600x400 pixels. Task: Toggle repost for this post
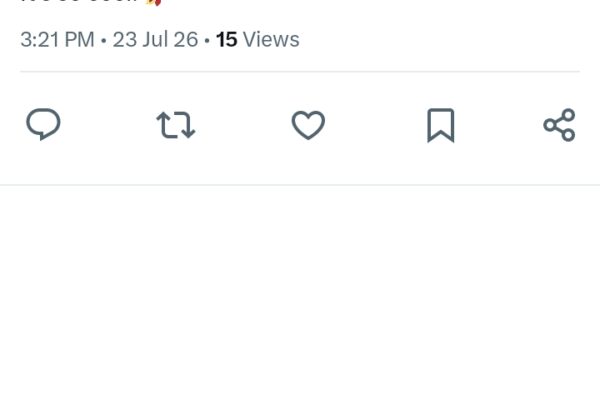point(176,125)
